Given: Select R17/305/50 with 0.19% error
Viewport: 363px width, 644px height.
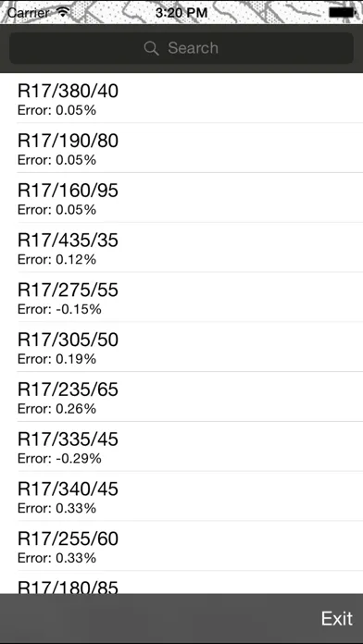Looking at the screenshot, I should coord(181,347).
